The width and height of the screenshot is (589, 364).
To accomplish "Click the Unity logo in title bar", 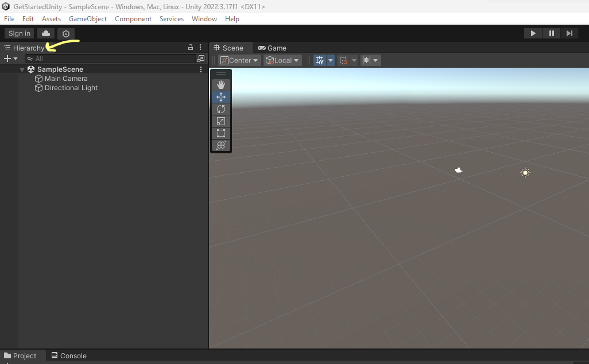I will click(6, 6).
